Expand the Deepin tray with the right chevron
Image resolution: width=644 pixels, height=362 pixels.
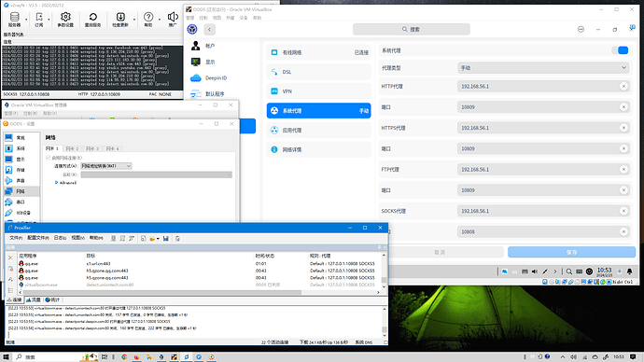(x=555, y=271)
